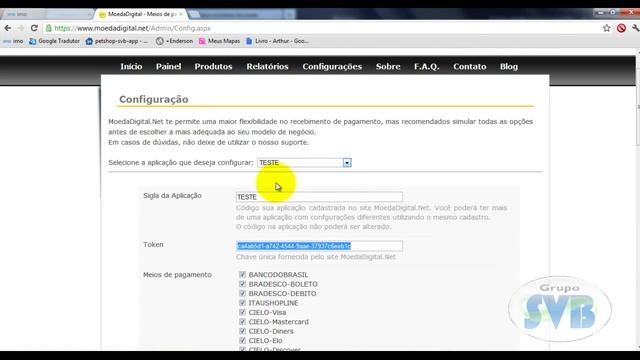
Task: Click the Token input field
Action: point(319,246)
